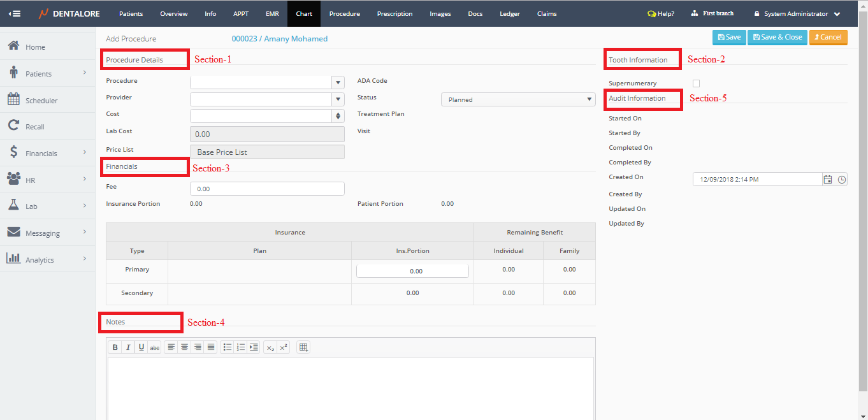Click the Fee input field
The width and height of the screenshot is (868, 420).
tap(267, 189)
